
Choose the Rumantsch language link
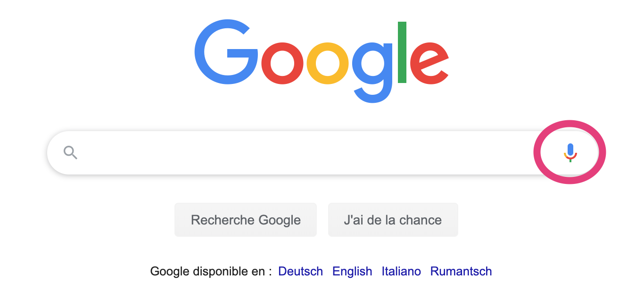(x=461, y=271)
